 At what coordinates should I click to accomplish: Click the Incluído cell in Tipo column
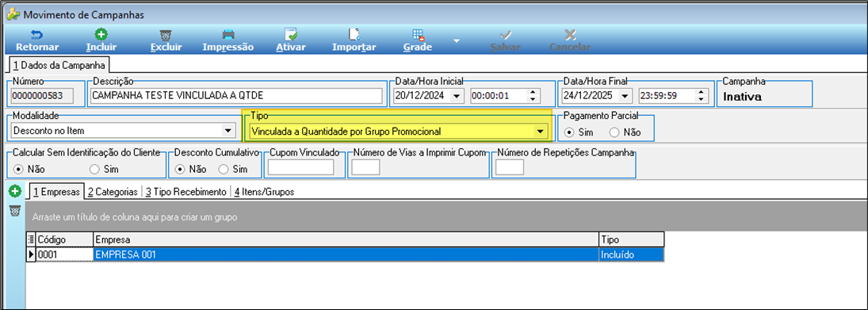pyautogui.click(x=631, y=255)
